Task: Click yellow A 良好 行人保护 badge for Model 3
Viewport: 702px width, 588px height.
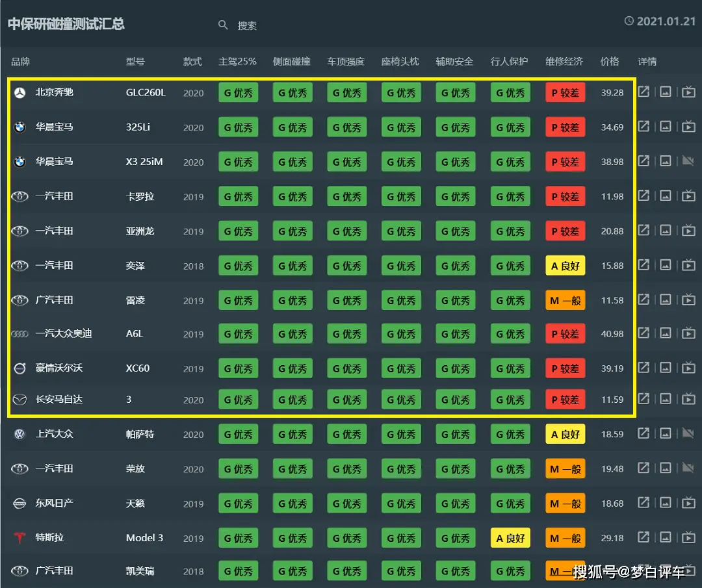Action: click(x=510, y=538)
